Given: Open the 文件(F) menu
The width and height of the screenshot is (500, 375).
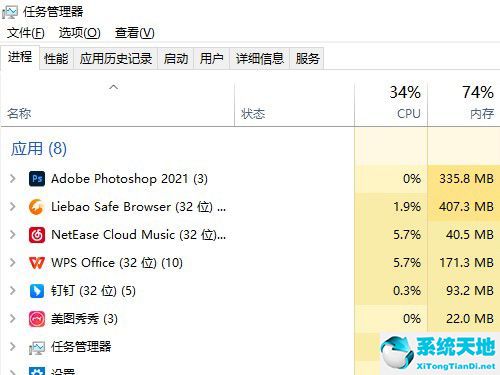Looking at the screenshot, I should [x=26, y=33].
